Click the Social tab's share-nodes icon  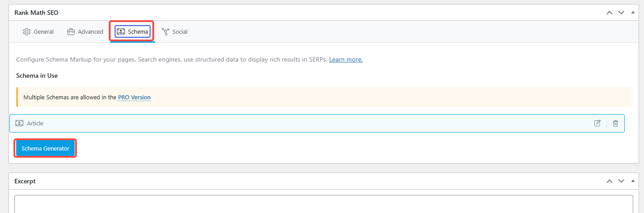point(165,32)
